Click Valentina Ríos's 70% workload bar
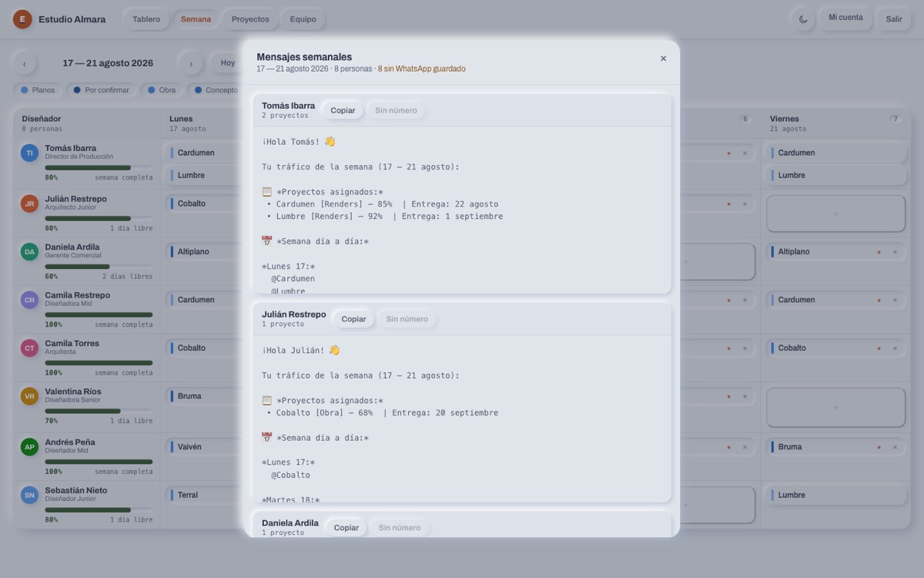924x578 pixels. pos(99,411)
